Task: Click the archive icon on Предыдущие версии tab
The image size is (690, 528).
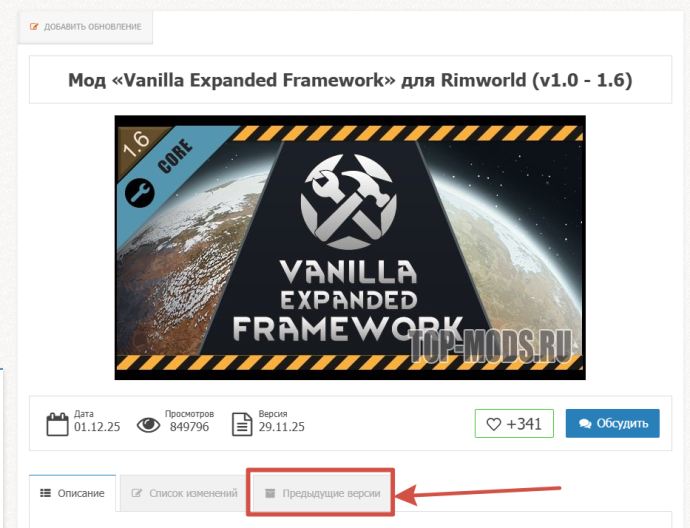Action: click(x=270, y=493)
